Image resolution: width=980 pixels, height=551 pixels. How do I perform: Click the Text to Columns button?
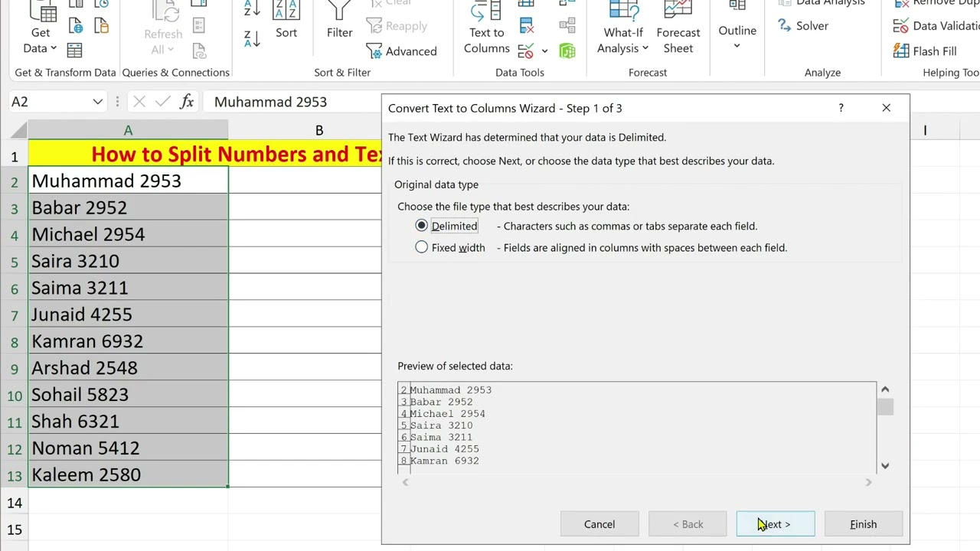tap(486, 29)
